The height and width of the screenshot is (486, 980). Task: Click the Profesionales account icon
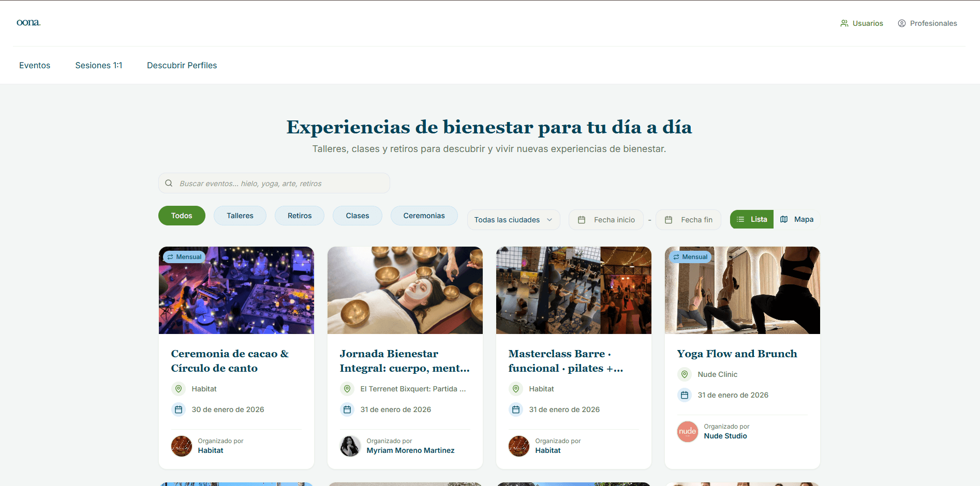(x=902, y=23)
